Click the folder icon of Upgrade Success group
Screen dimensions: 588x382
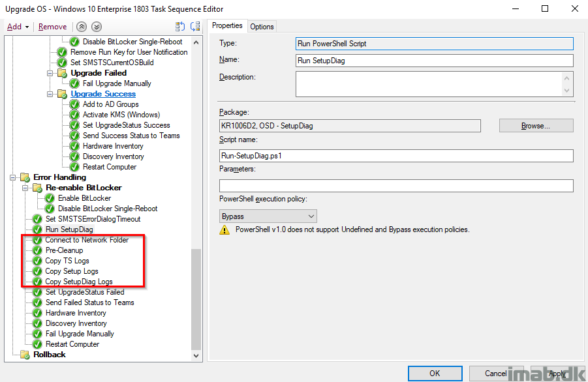62,94
